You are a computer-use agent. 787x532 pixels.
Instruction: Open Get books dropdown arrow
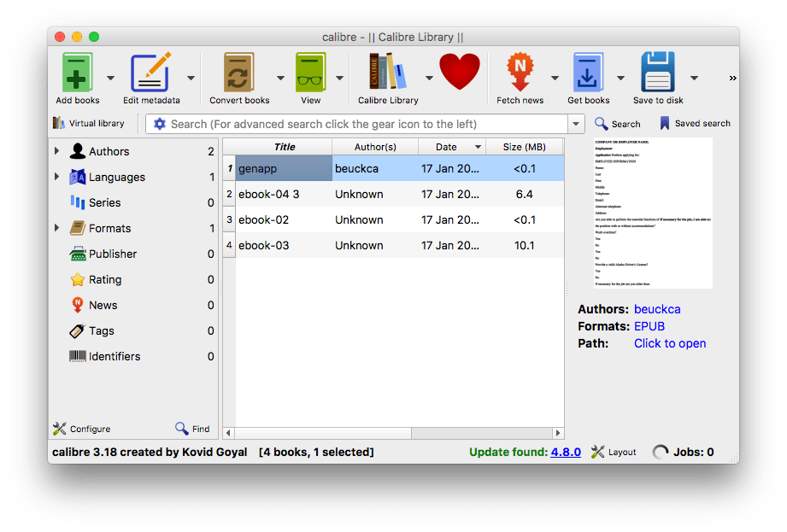[620, 78]
